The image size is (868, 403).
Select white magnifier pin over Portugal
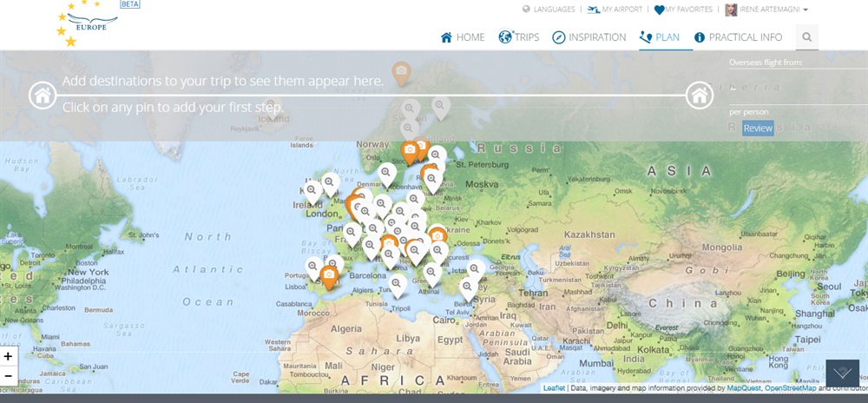(313, 269)
